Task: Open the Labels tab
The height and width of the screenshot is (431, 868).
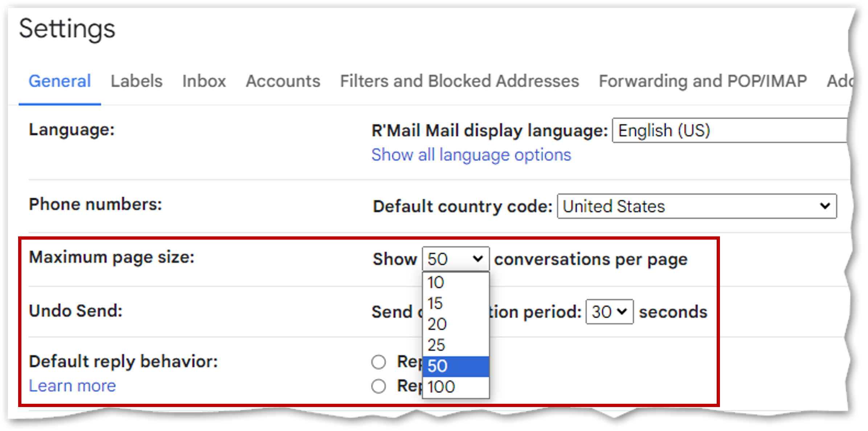Action: pos(136,81)
